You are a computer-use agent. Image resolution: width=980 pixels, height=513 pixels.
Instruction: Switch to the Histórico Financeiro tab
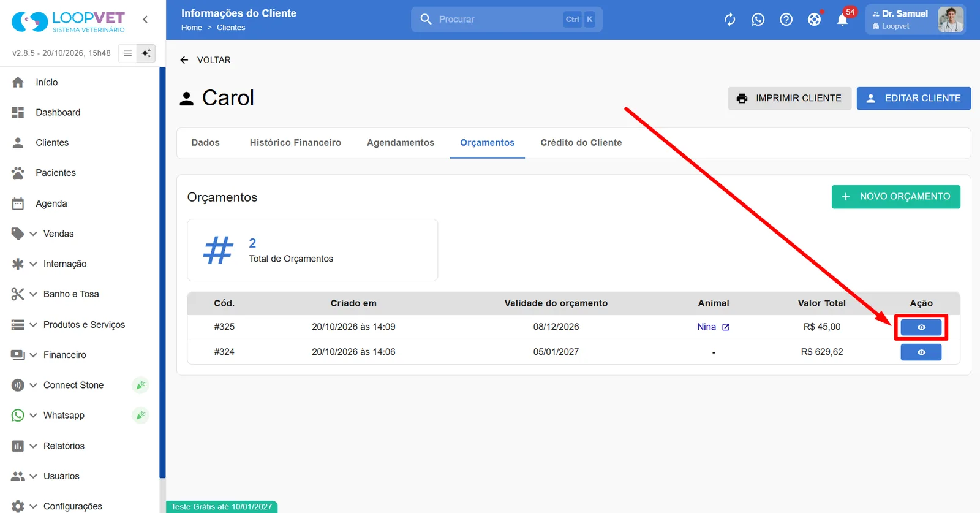click(x=295, y=143)
